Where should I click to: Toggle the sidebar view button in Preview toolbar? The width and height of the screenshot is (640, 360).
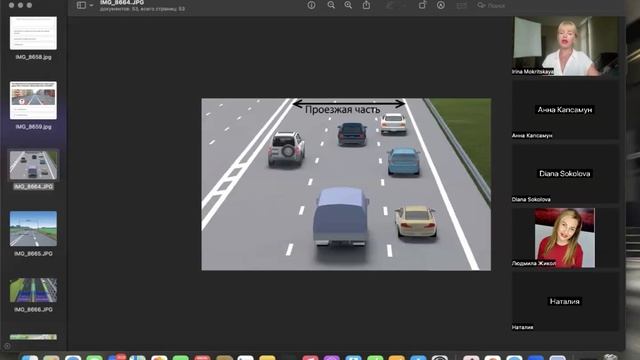[x=81, y=5]
